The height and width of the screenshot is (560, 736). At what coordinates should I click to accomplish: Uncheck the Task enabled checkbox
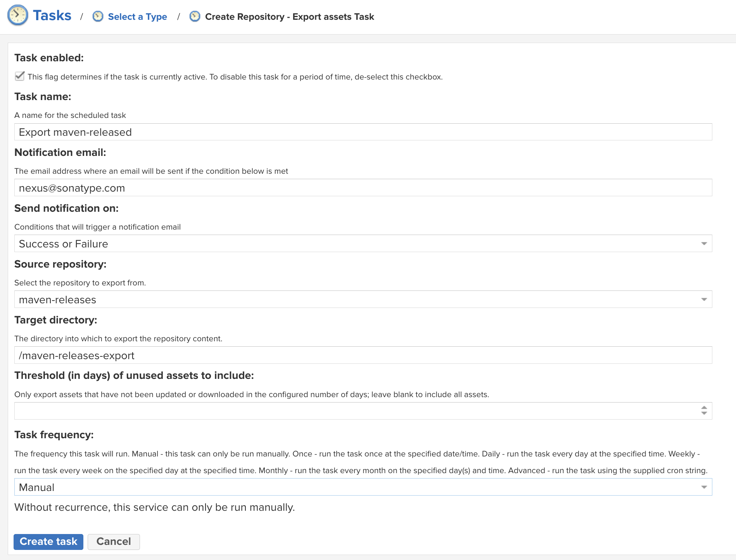pyautogui.click(x=20, y=76)
